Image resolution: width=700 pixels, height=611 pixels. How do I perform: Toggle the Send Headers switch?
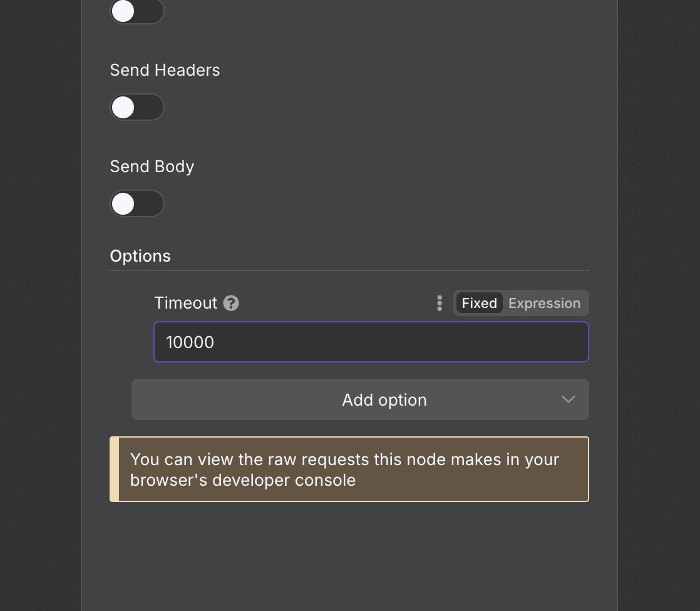[137, 107]
